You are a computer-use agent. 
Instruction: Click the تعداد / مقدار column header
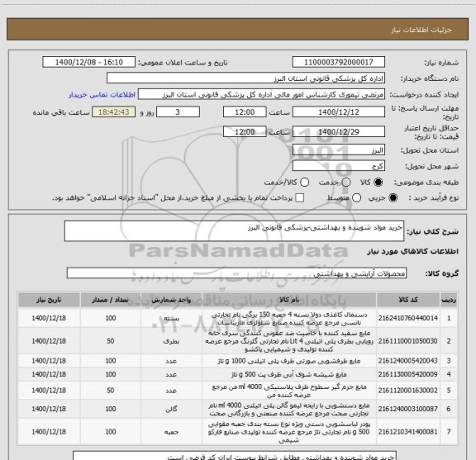coord(111,300)
